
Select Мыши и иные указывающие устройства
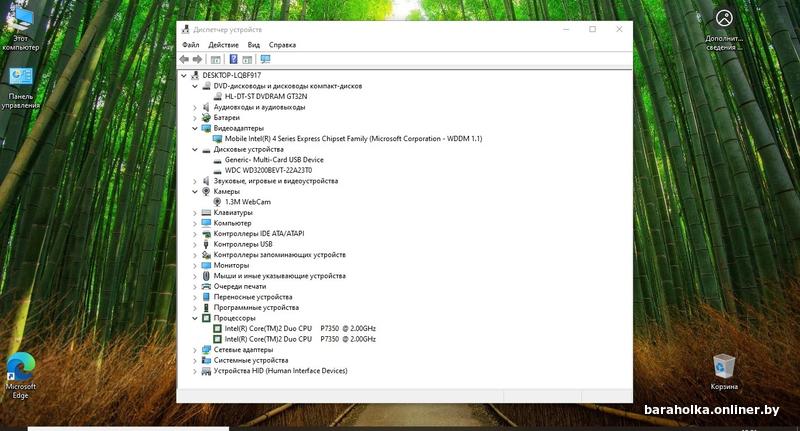[x=279, y=276]
